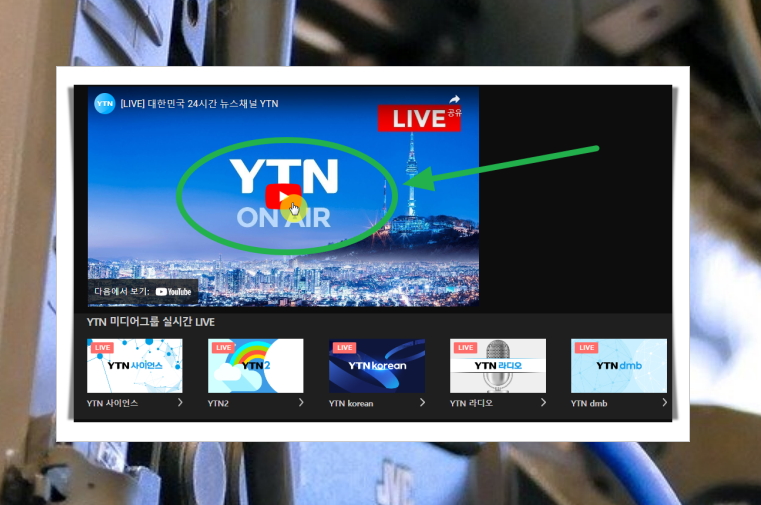Click LIVE badge on YTN 라디오 thumbnail

click(465, 347)
